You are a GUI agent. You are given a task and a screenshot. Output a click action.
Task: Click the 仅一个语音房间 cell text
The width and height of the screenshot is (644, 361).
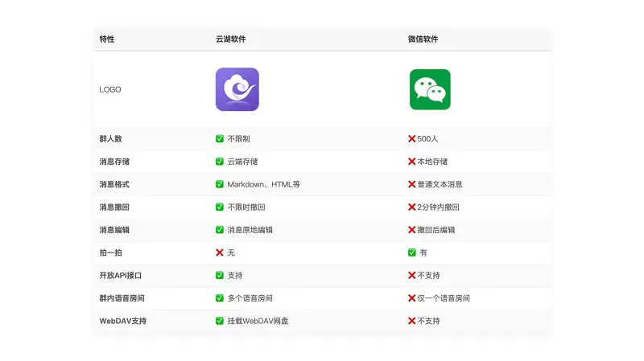[x=444, y=298]
